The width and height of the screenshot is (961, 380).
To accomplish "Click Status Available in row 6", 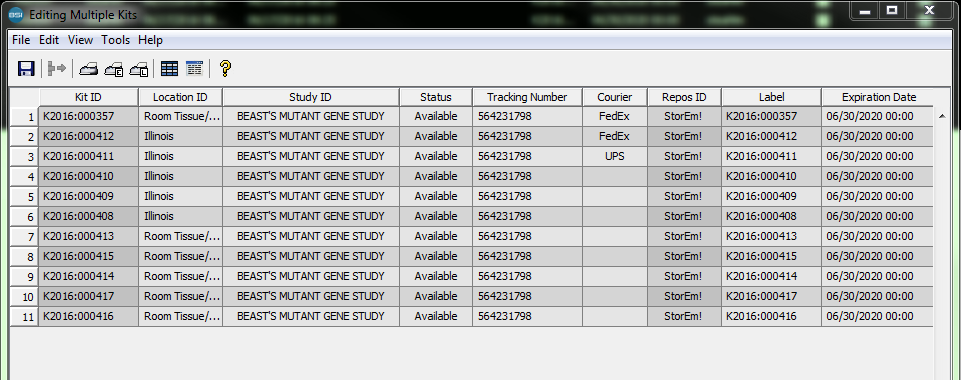I will pos(436,216).
